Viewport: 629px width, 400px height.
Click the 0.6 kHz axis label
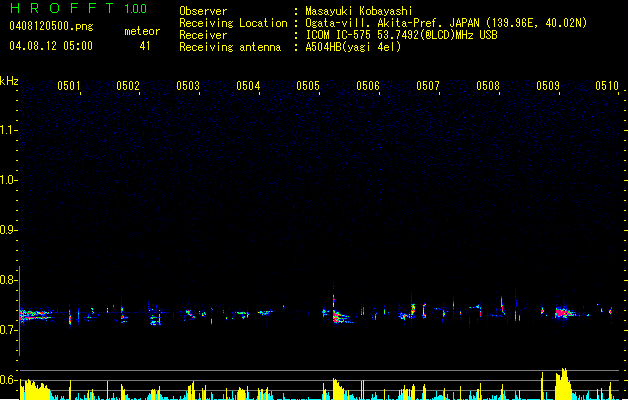tap(8, 380)
